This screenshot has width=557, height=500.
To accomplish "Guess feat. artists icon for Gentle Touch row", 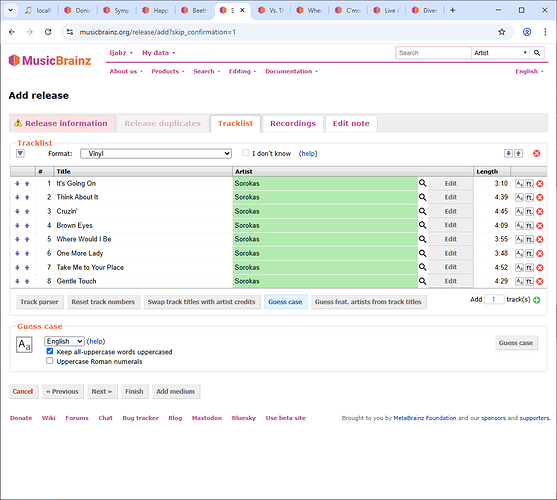I will 529,281.
